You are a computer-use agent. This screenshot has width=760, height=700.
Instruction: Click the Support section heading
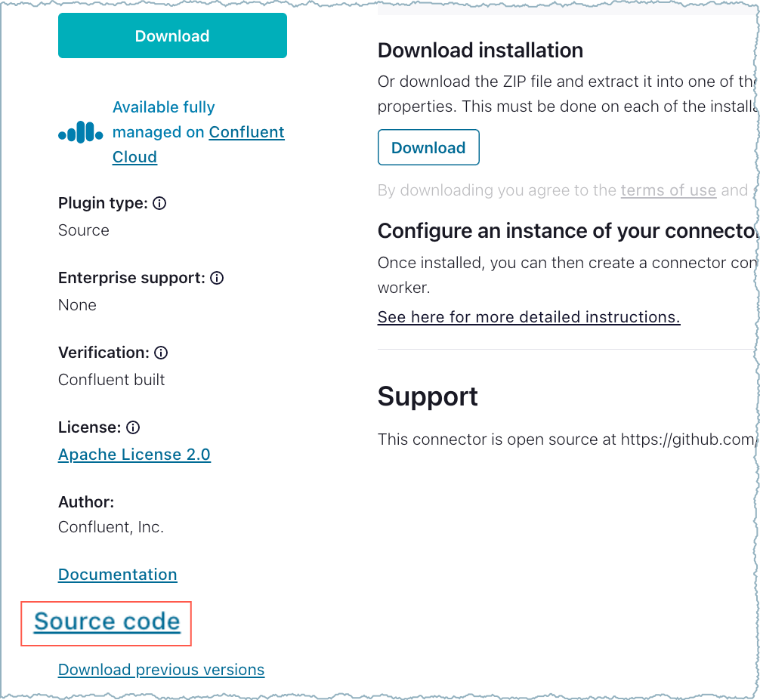428,396
